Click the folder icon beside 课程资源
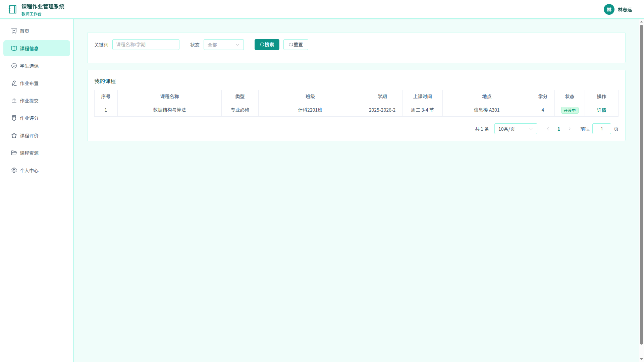This screenshot has width=644, height=362. tap(14, 153)
